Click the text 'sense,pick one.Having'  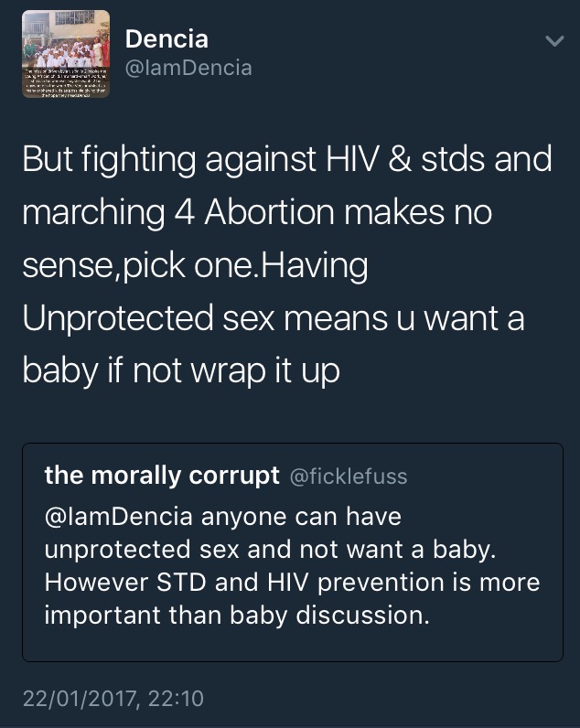(x=195, y=266)
